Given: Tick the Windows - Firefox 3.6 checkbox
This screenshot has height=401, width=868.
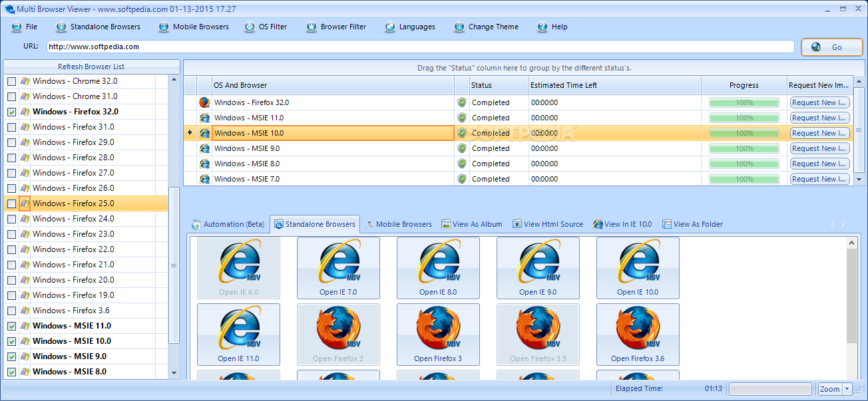Looking at the screenshot, I should [11, 311].
